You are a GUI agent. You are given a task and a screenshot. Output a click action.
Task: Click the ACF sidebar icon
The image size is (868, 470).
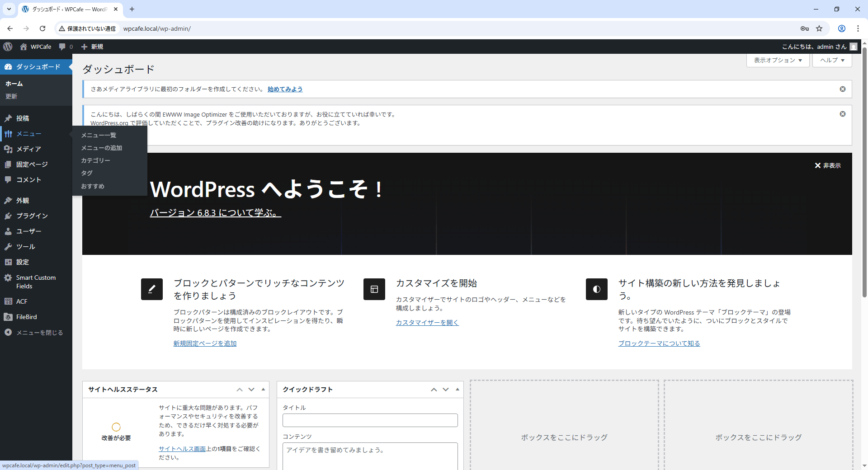(x=8, y=301)
